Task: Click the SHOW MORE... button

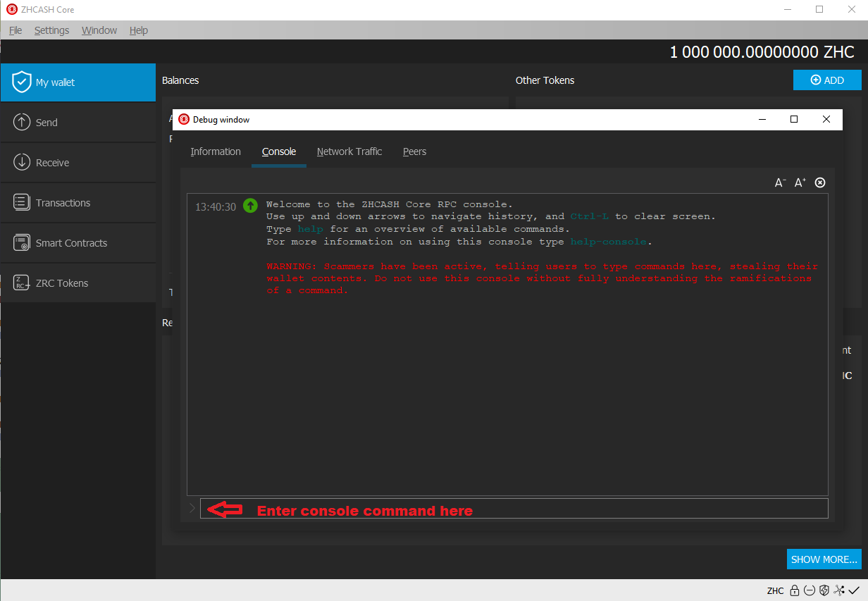Action: tap(824, 559)
